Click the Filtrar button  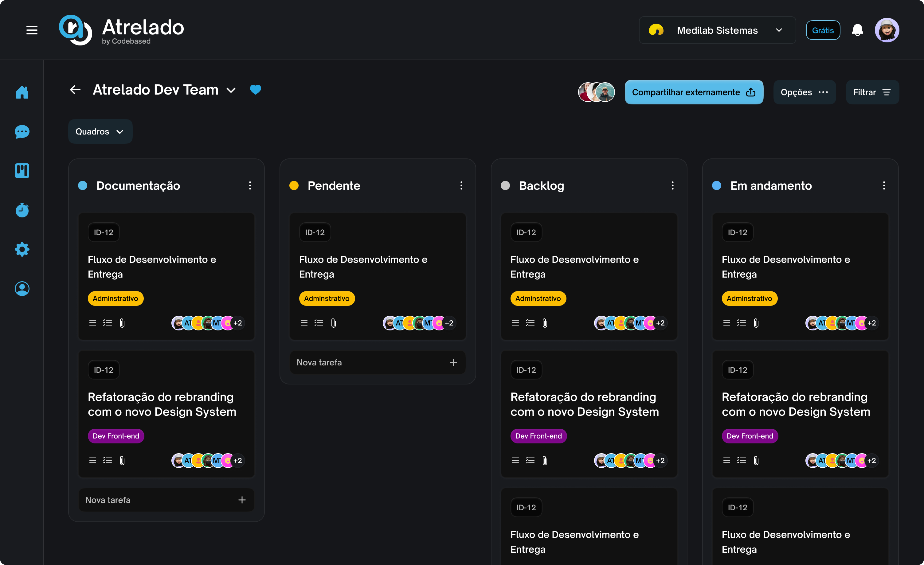[x=872, y=92]
